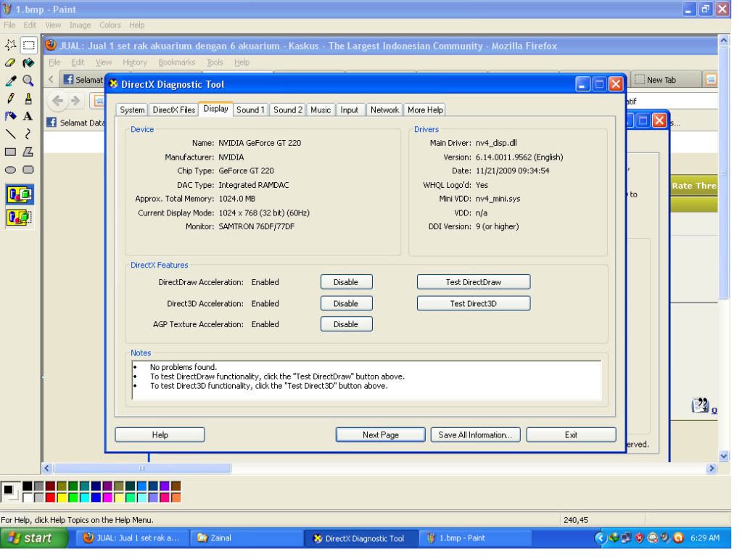742x560 pixels.
Task: Pick the Rectangle shape tool
Action: (10, 152)
